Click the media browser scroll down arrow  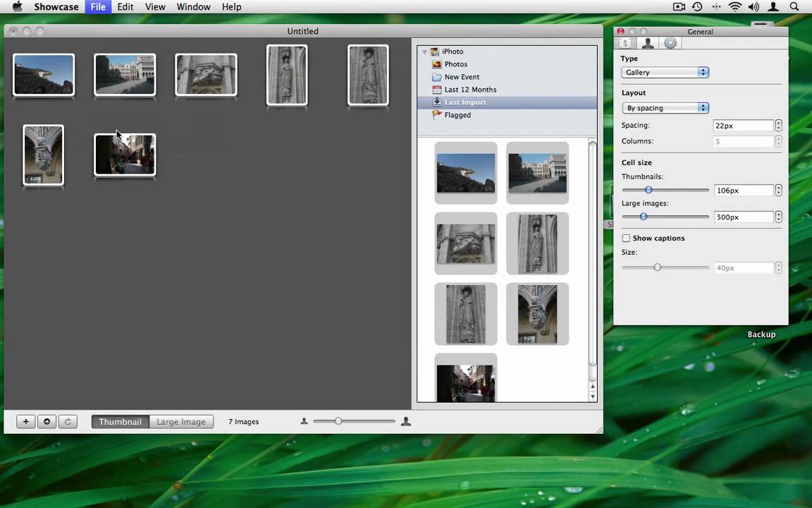tap(592, 397)
